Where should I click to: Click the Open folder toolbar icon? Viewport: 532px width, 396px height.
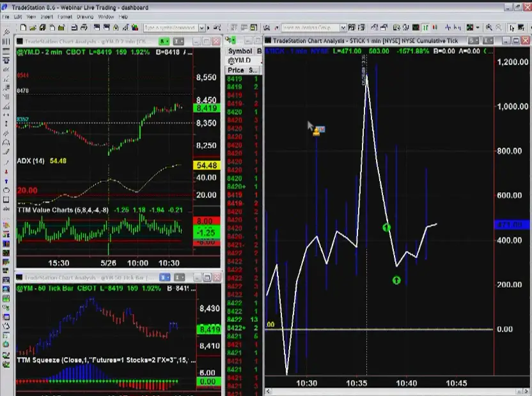click(x=33, y=27)
